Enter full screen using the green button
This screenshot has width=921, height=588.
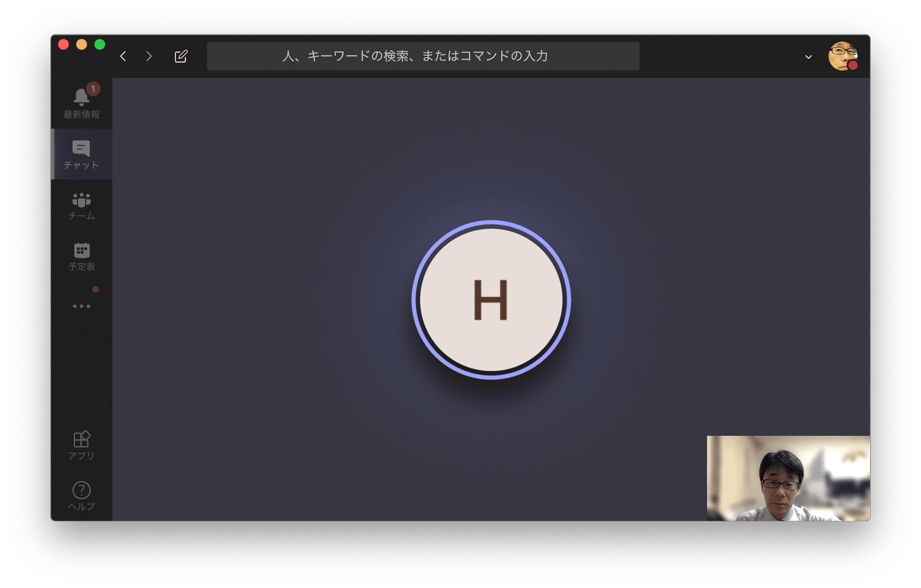click(x=99, y=44)
